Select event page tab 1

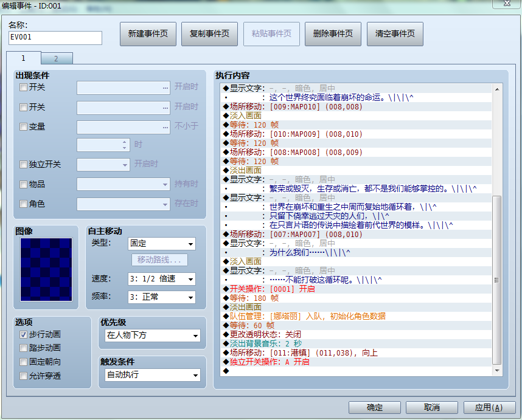coord(23,58)
